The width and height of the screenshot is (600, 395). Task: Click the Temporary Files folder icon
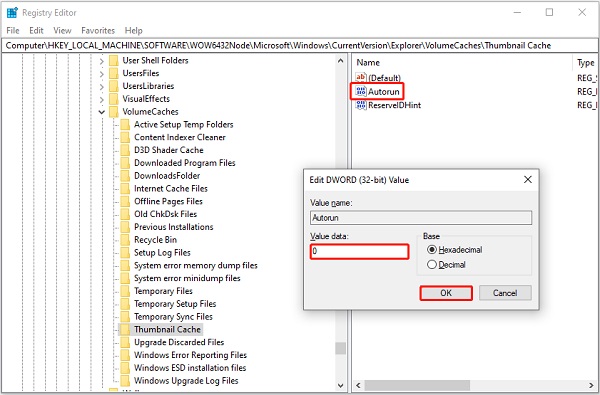click(125, 291)
